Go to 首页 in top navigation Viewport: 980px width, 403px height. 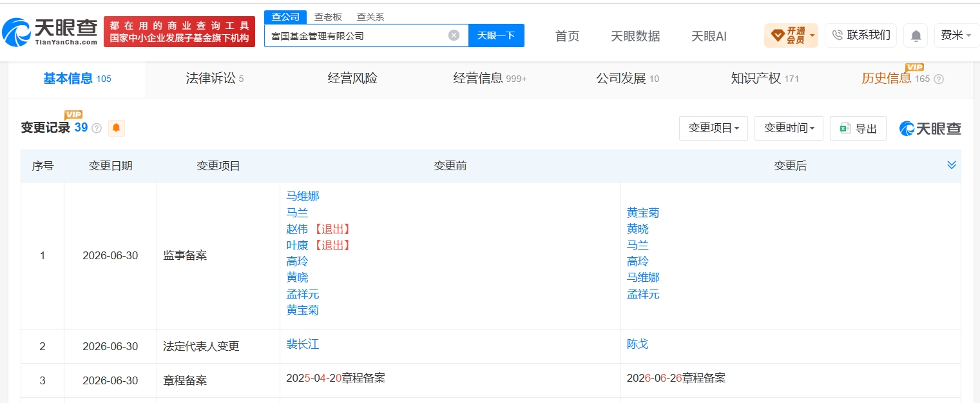[567, 36]
